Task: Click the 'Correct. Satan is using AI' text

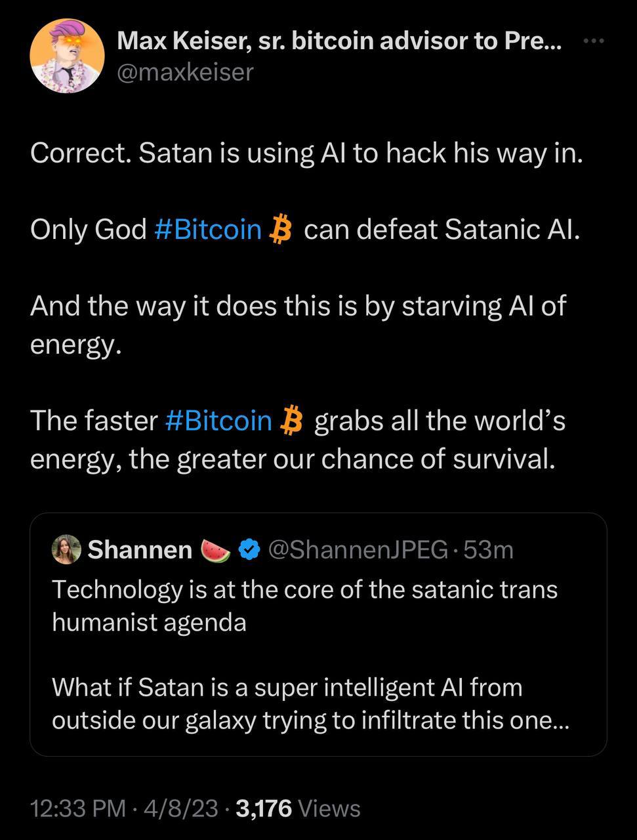Action: coord(306,153)
